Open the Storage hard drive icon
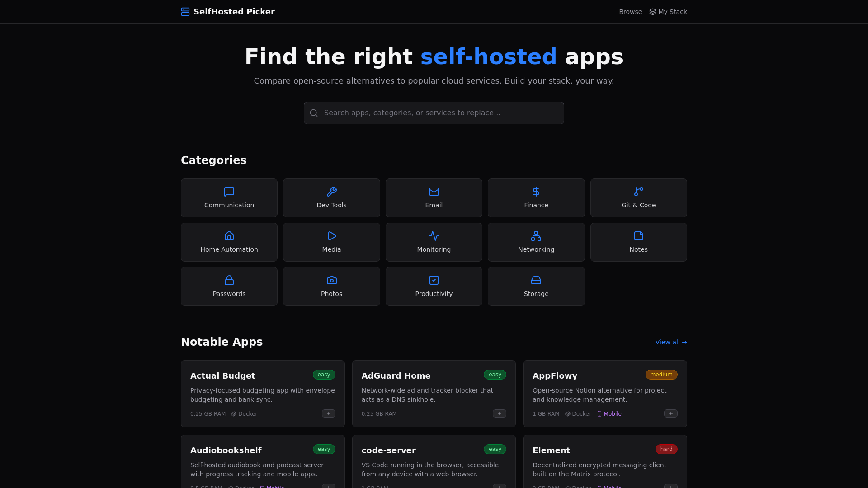 536,280
